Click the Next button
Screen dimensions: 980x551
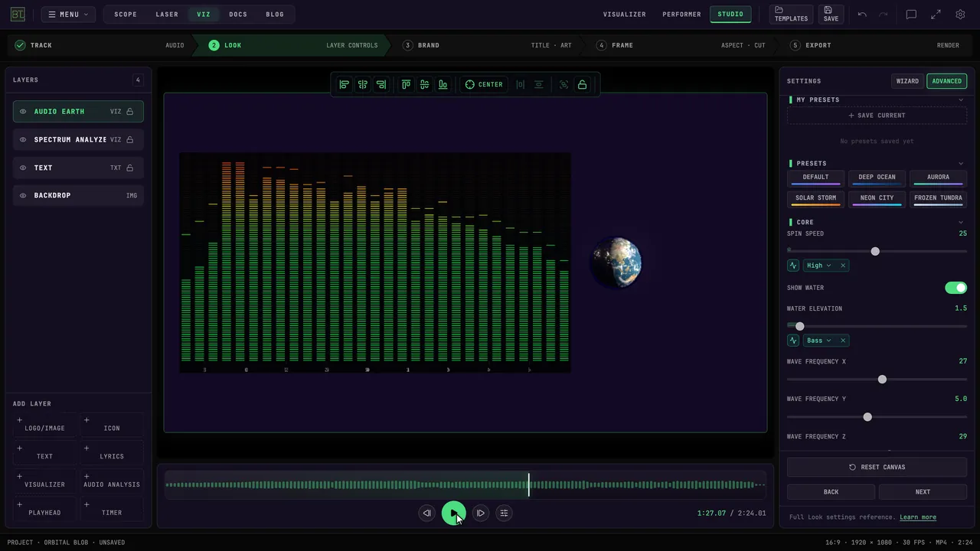(923, 492)
